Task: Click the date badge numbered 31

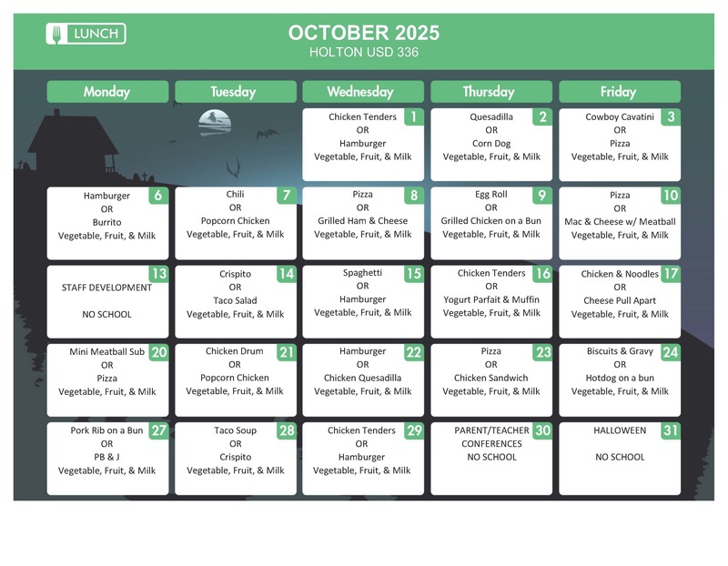Action: (670, 430)
